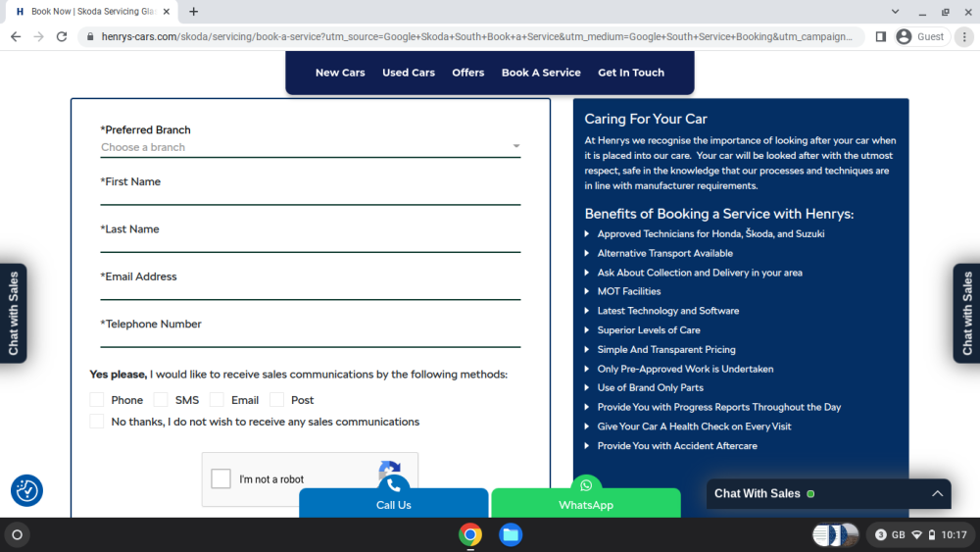Open the left Chat with Sales side tab
980x552 pixels.
coord(13,313)
